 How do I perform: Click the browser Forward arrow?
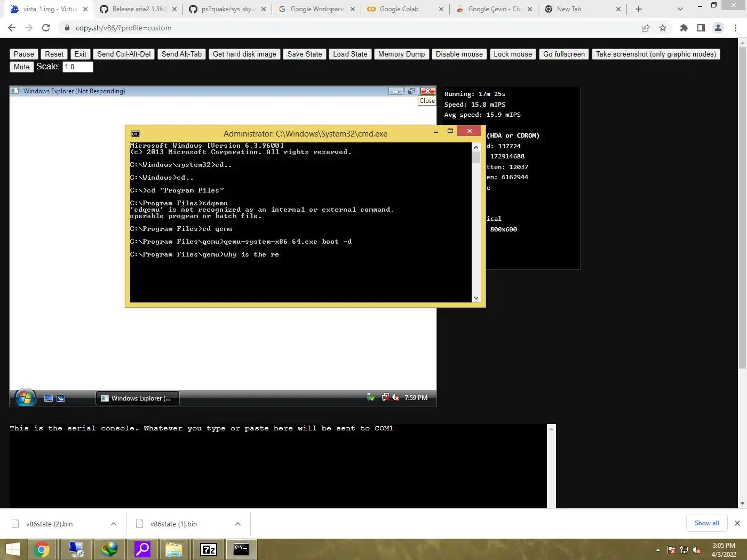tap(29, 28)
